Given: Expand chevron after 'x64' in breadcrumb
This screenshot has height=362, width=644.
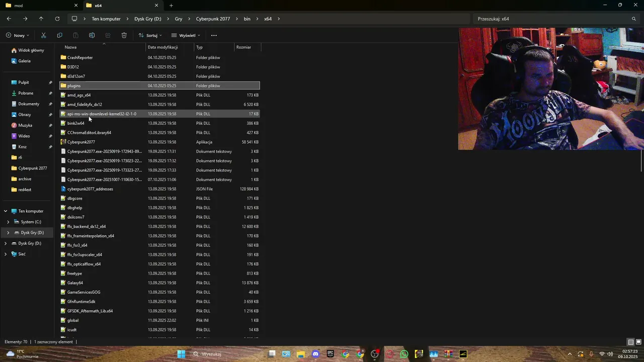Looking at the screenshot, I should 279,19.
